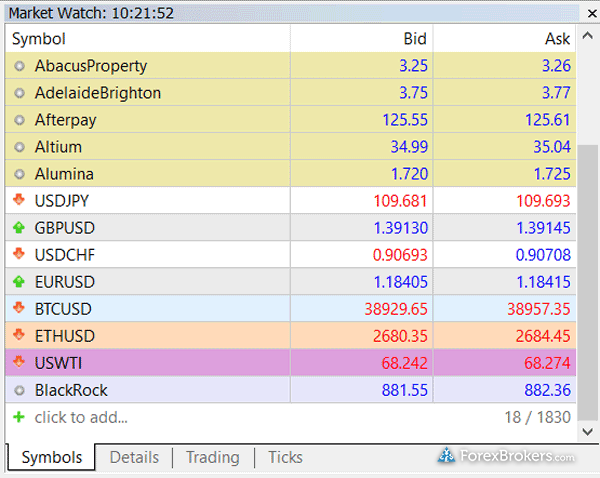Click the green up arrow beside GBPUSD
The image size is (600, 478).
[x=19, y=228]
